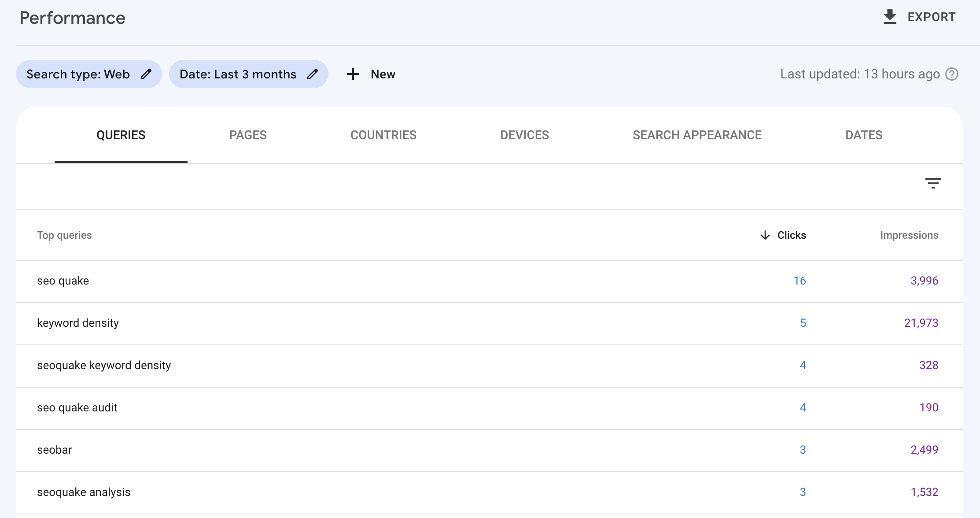Open the 'seoquake analysis' query row
The image size is (980, 518).
84,492
